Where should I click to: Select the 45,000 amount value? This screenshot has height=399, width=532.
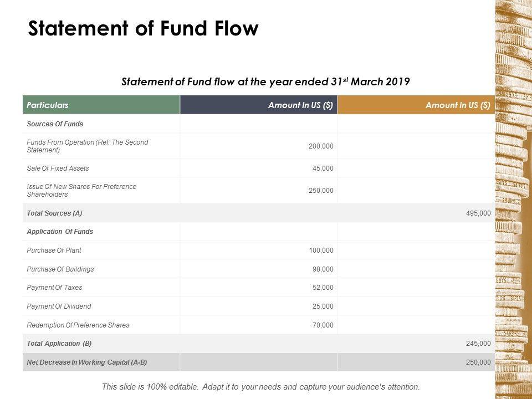323,168
